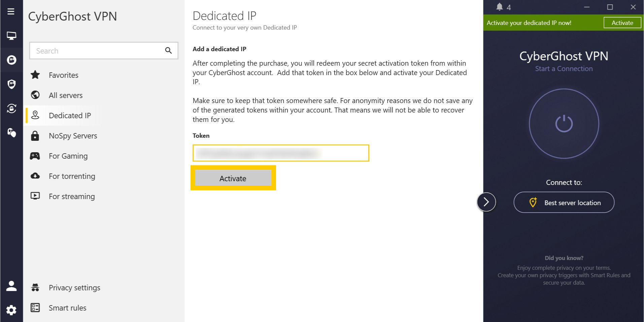Open the For streaming servers
The width and height of the screenshot is (644, 322).
click(x=72, y=196)
